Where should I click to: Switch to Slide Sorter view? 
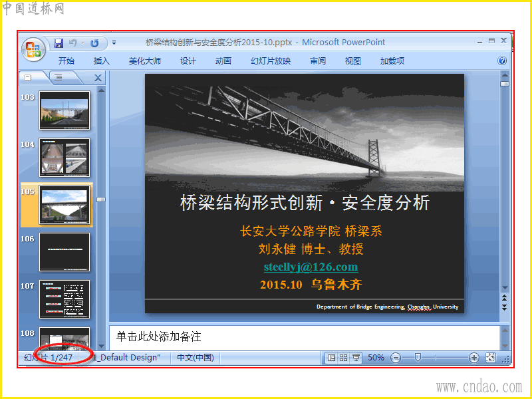[x=343, y=358]
